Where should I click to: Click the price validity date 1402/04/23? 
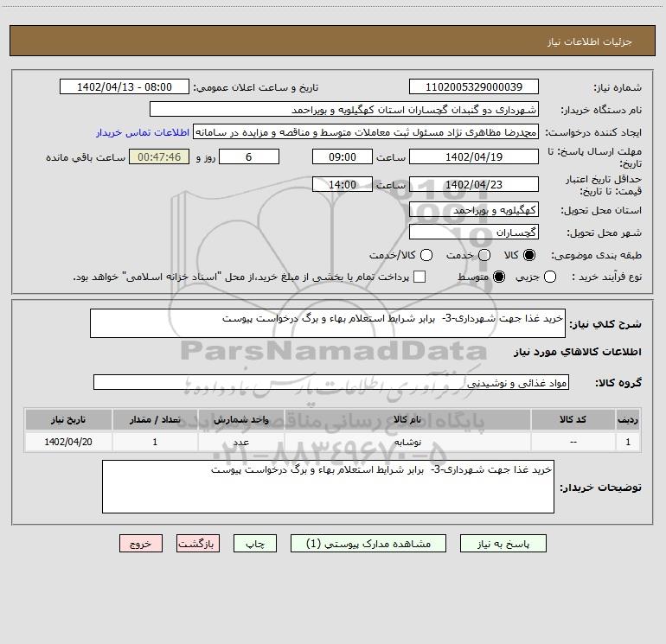click(x=474, y=184)
